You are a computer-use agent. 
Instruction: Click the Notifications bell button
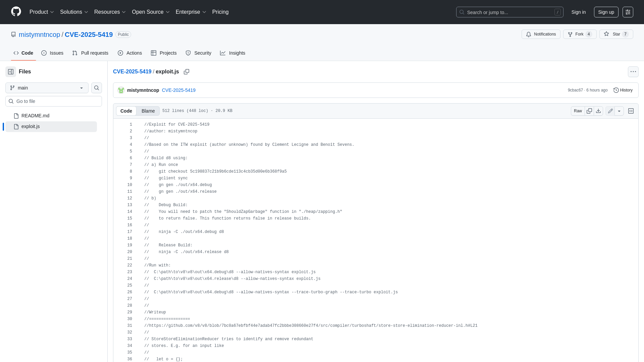[x=541, y=34]
